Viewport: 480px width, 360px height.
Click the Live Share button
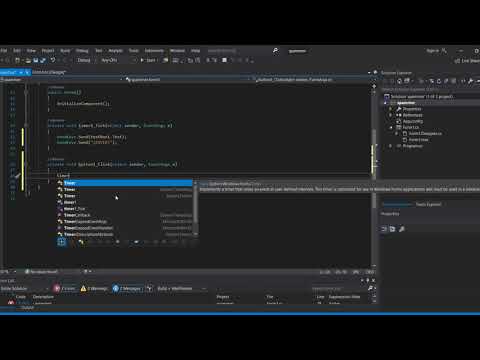pos(468,61)
